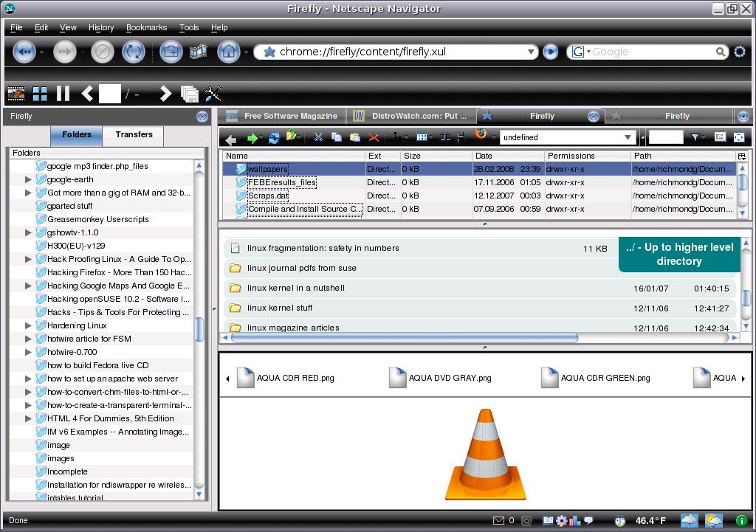Expand the Hardening Linux folder
756x532 pixels.
(28, 325)
